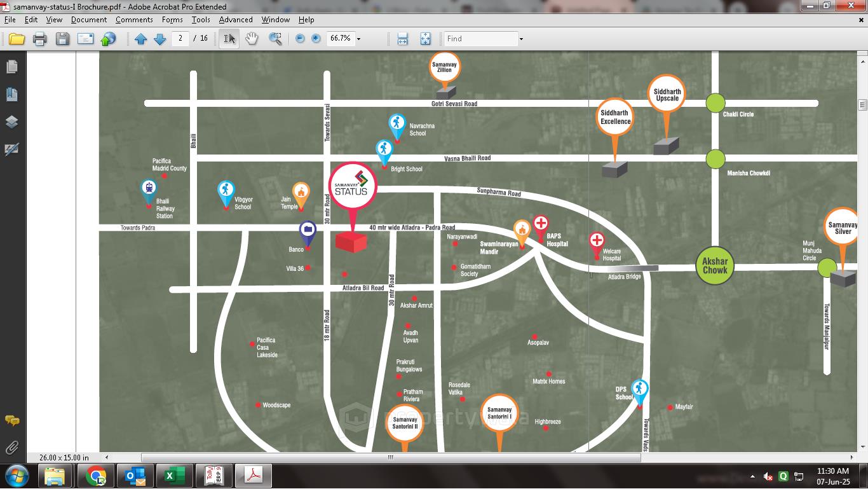Click the BAPS Hospital cross marker
Screen dimensions: 868x489
(x=541, y=223)
